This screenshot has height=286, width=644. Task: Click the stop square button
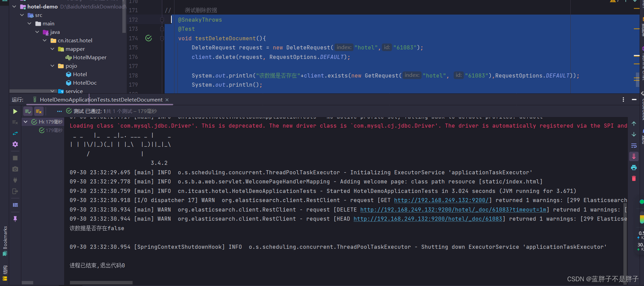click(15, 158)
